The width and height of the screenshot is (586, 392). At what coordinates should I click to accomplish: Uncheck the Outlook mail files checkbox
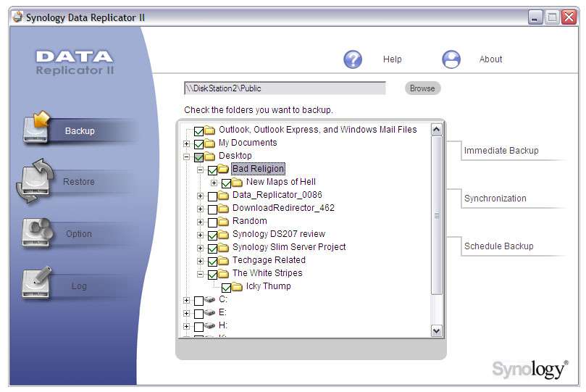198,131
